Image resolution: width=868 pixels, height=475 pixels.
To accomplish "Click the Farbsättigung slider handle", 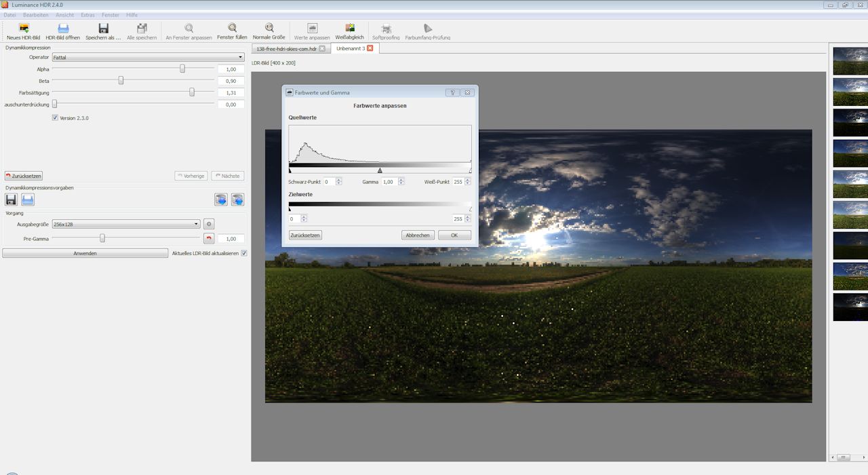I will point(192,92).
